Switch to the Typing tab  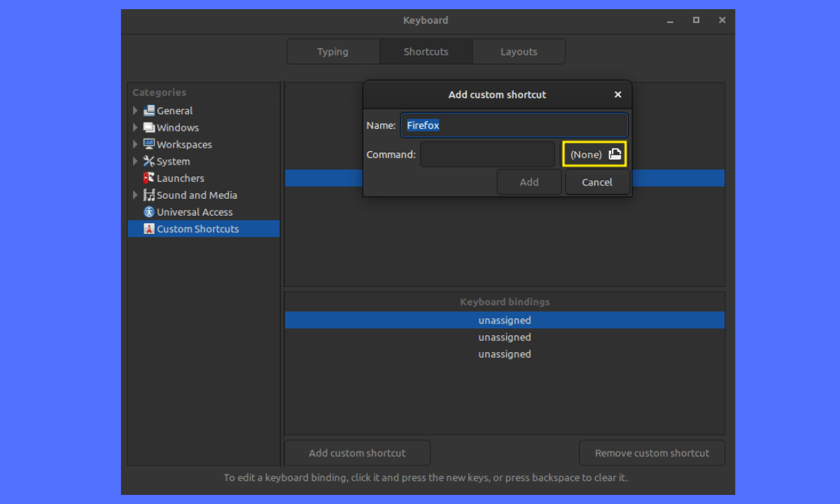tap(332, 52)
